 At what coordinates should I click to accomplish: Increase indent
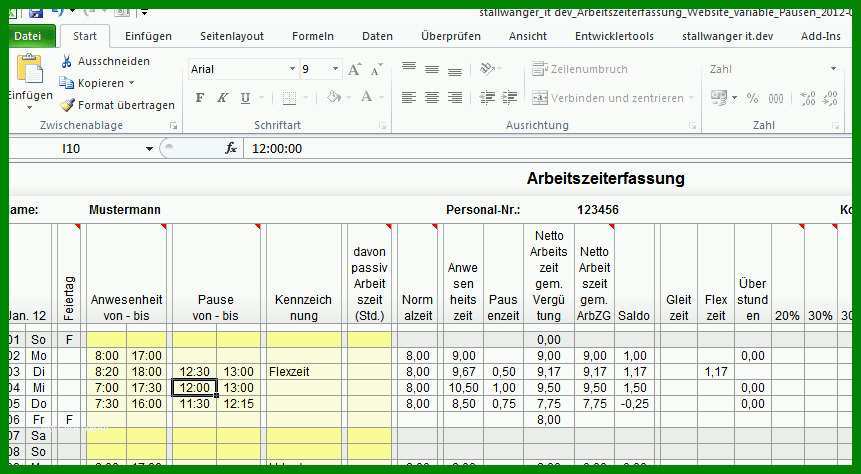[x=510, y=98]
